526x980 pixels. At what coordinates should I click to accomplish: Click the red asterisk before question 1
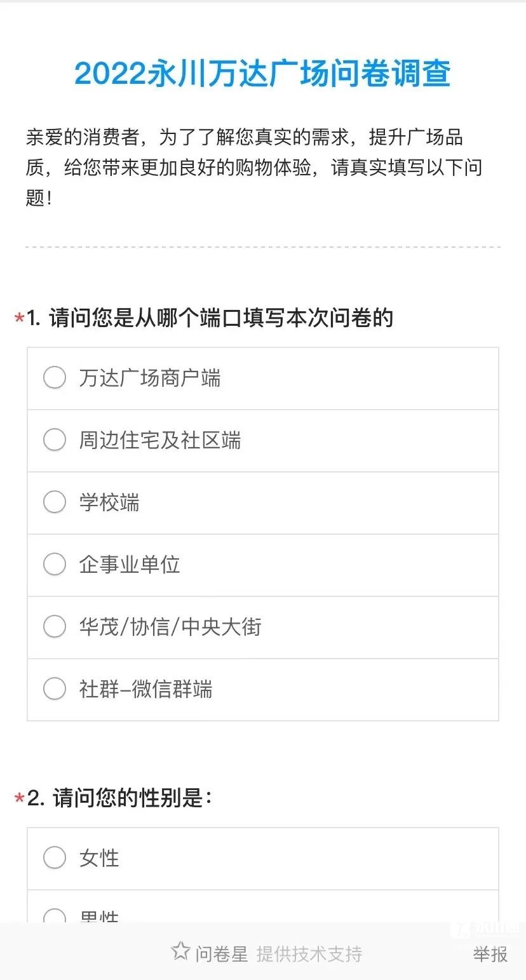(19, 318)
